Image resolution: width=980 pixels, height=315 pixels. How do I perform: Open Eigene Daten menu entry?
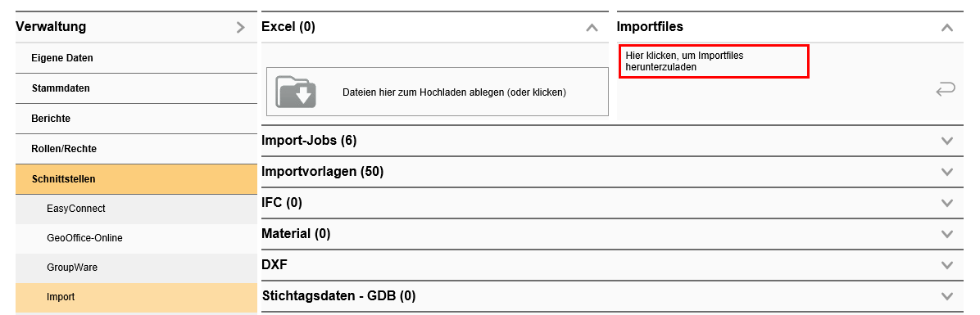pos(136,58)
